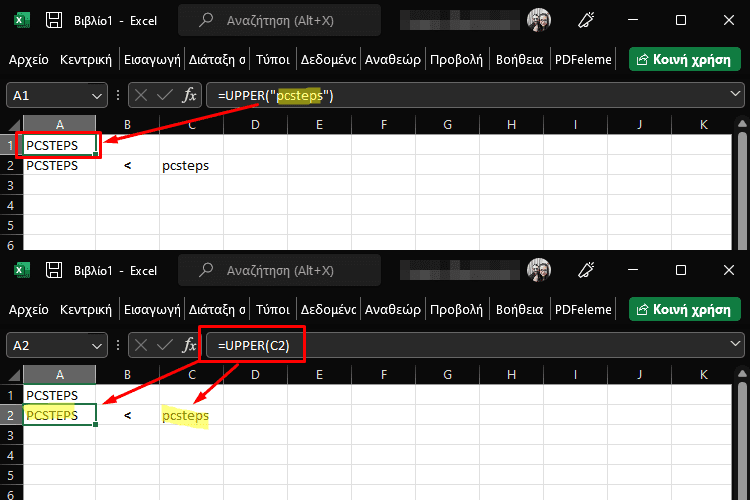Cancel formula entry X in the bottom window

[141, 345]
